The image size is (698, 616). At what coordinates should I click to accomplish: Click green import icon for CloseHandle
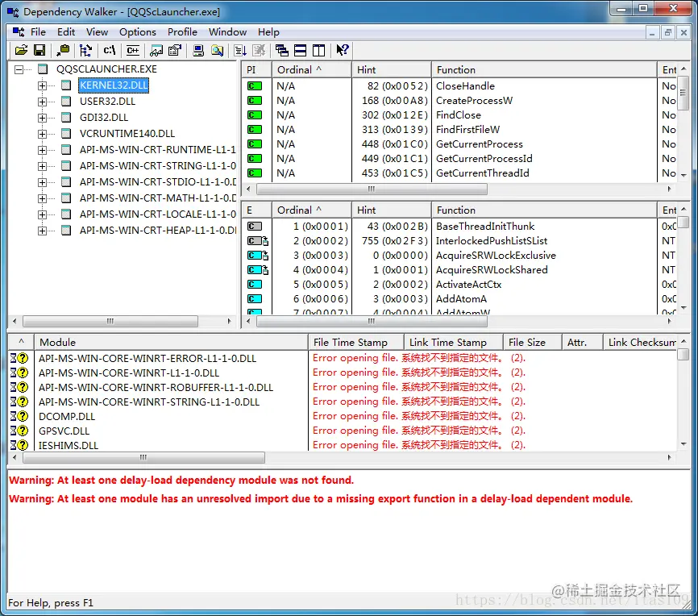point(255,86)
